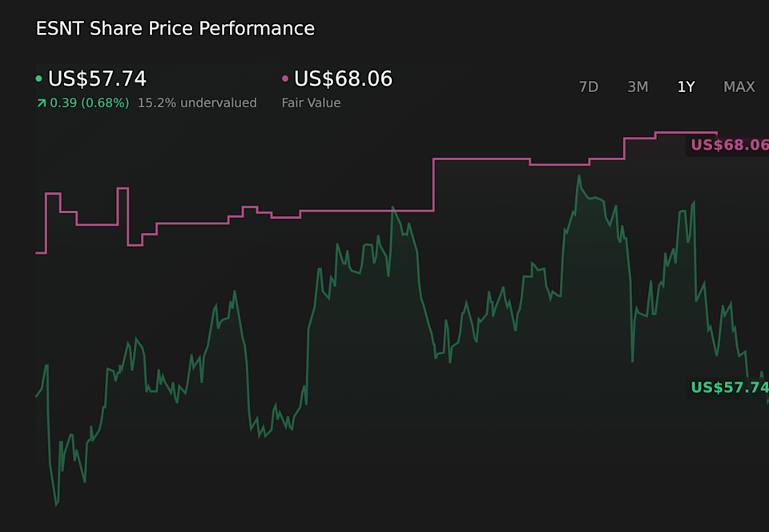The width and height of the screenshot is (769, 532).
Task: Choose the 1Y time range
Action: (686, 87)
